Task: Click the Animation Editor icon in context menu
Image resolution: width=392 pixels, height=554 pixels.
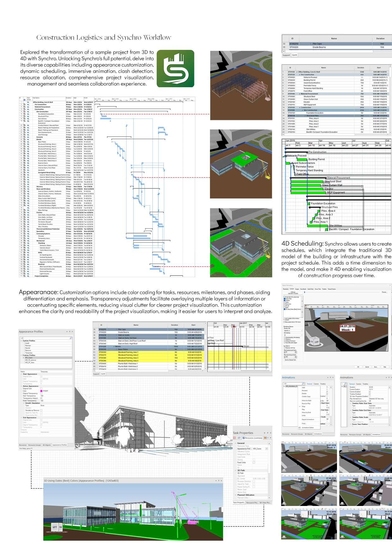Action: [300, 428]
